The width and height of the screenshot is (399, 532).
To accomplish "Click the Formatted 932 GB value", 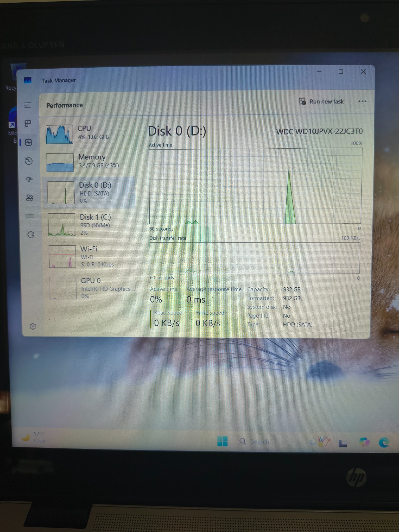I will pyautogui.click(x=292, y=298).
